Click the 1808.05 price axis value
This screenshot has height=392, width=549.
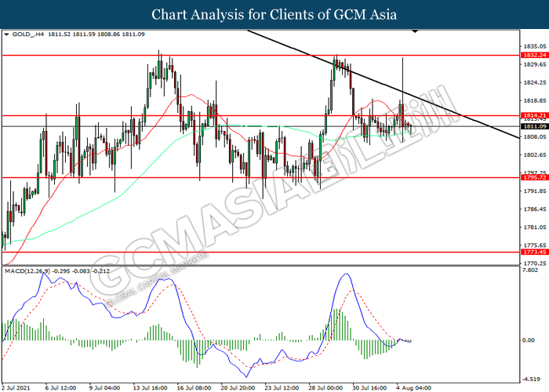pyautogui.click(x=535, y=137)
